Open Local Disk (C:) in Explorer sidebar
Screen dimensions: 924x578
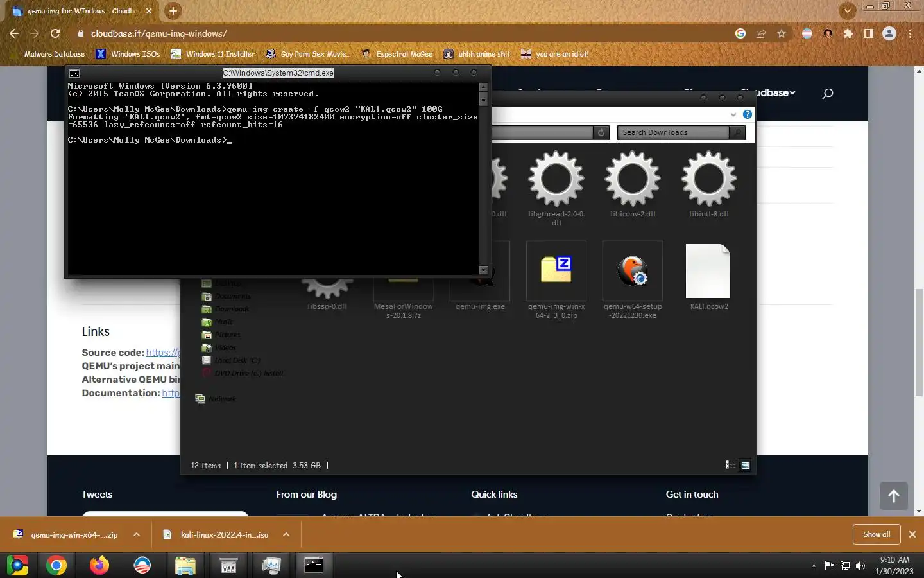(231, 360)
